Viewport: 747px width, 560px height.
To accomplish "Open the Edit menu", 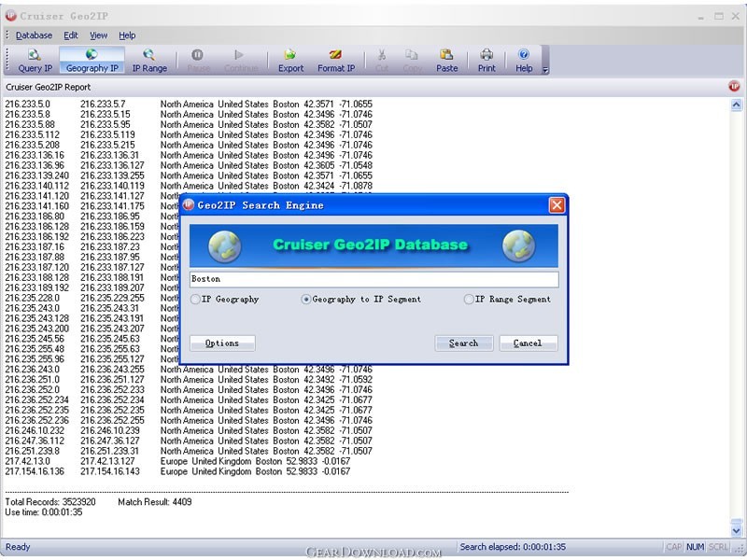I will (71, 35).
